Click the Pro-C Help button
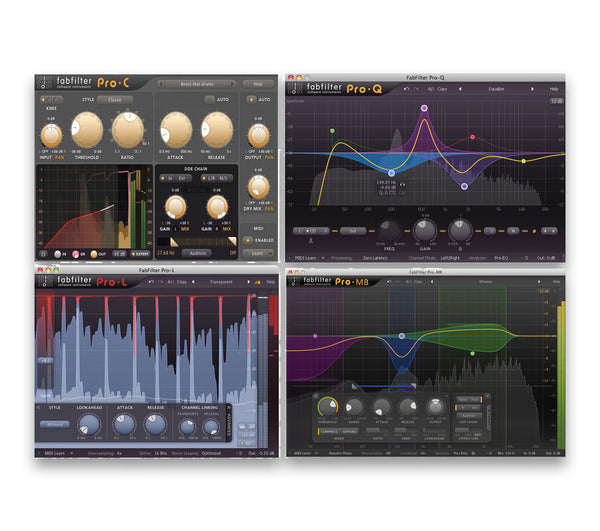 (x=258, y=84)
